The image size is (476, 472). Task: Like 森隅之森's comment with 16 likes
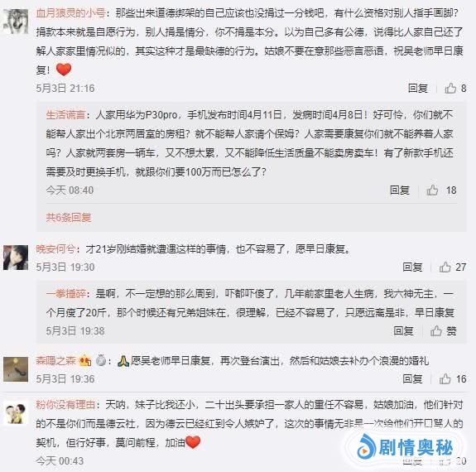[453, 379]
